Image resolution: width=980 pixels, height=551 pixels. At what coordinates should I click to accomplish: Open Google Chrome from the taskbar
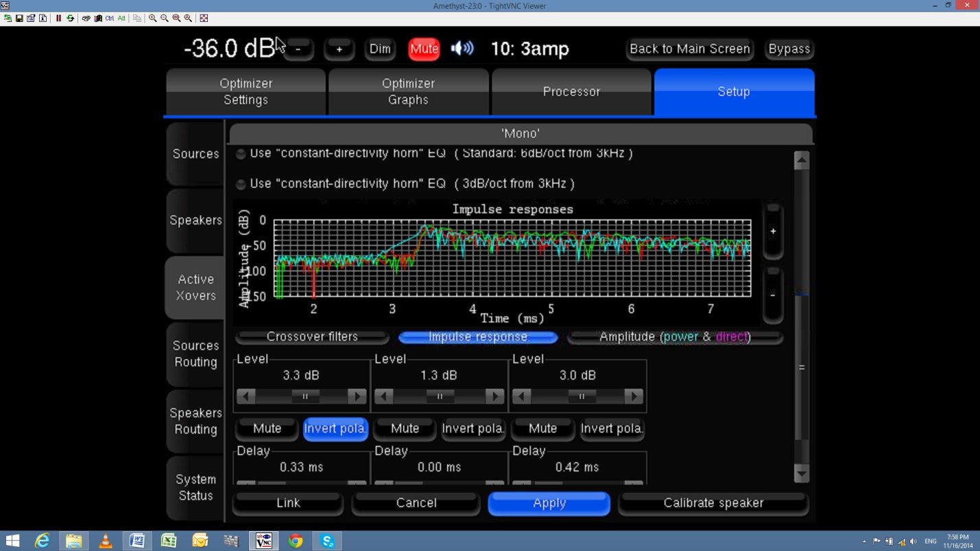[296, 541]
